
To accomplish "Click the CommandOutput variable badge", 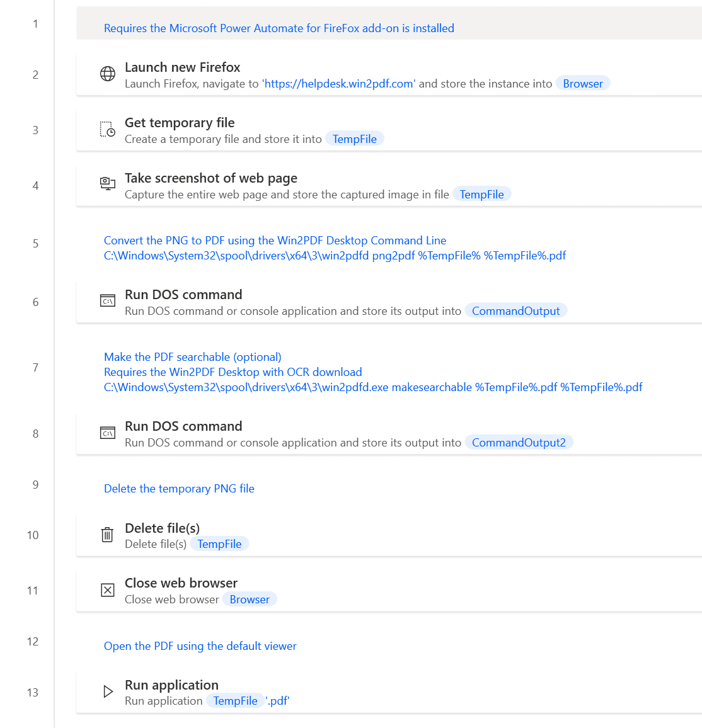I will (x=516, y=310).
